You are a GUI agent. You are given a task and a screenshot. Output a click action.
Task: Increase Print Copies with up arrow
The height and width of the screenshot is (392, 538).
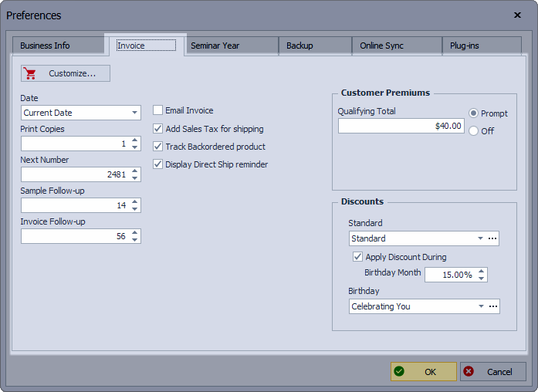pos(135,140)
